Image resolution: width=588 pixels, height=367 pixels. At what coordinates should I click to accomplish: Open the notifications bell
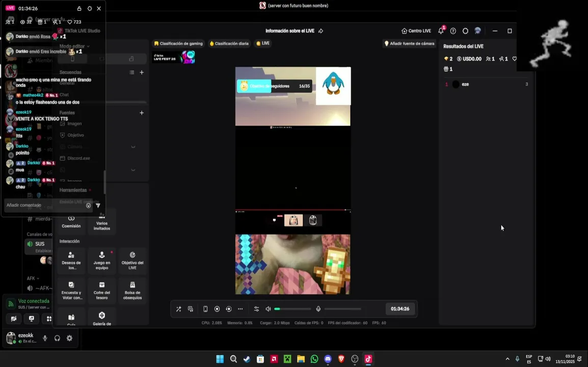point(441,31)
